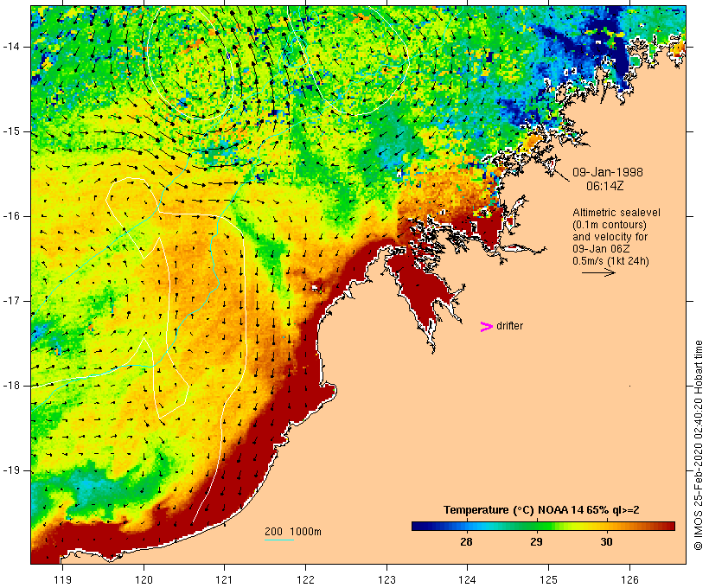Click the 'Altimetric sealevel' text line
This screenshot has width=709, height=588.
click(616, 213)
